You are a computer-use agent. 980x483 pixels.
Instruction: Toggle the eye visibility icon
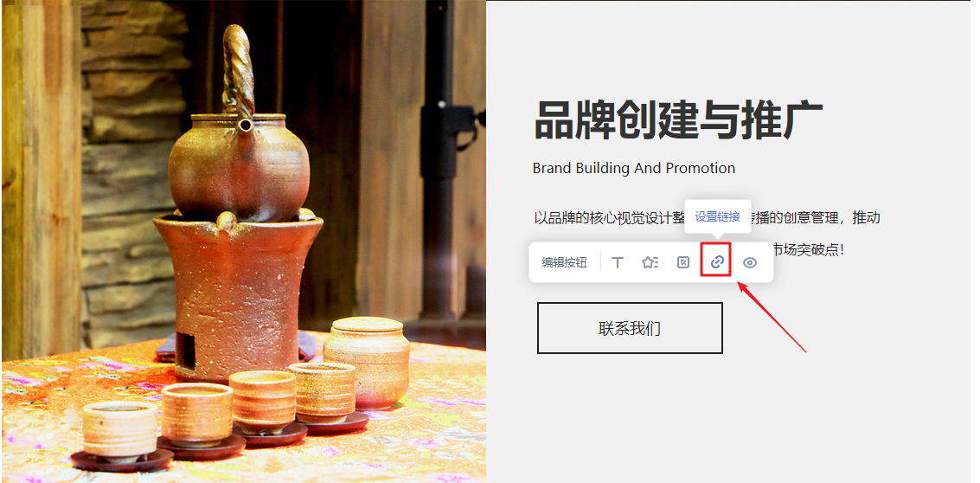[x=749, y=263]
